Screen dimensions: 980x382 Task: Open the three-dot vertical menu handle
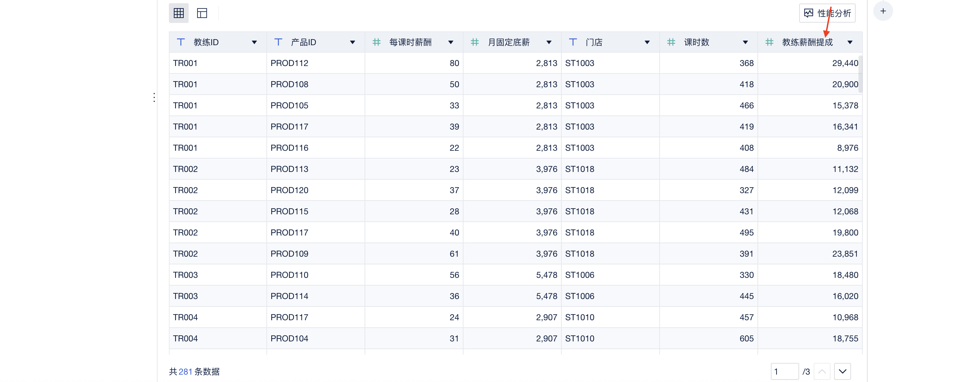point(154,98)
